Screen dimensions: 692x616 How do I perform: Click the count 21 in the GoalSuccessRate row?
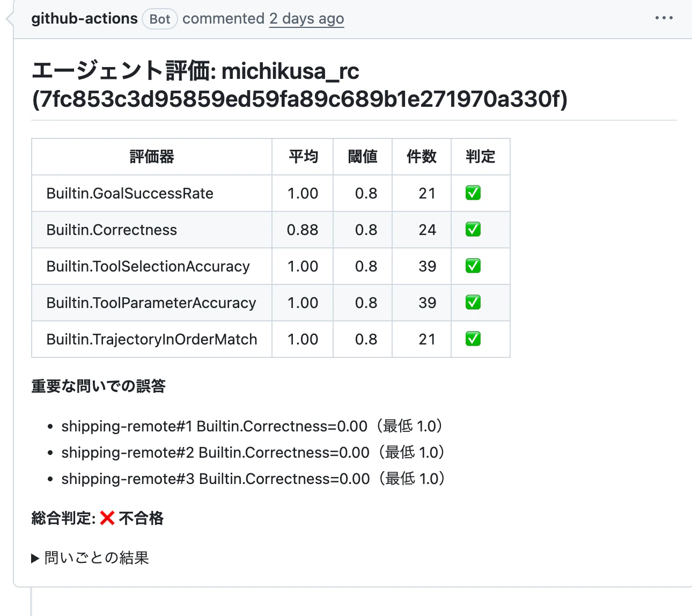[x=428, y=193]
